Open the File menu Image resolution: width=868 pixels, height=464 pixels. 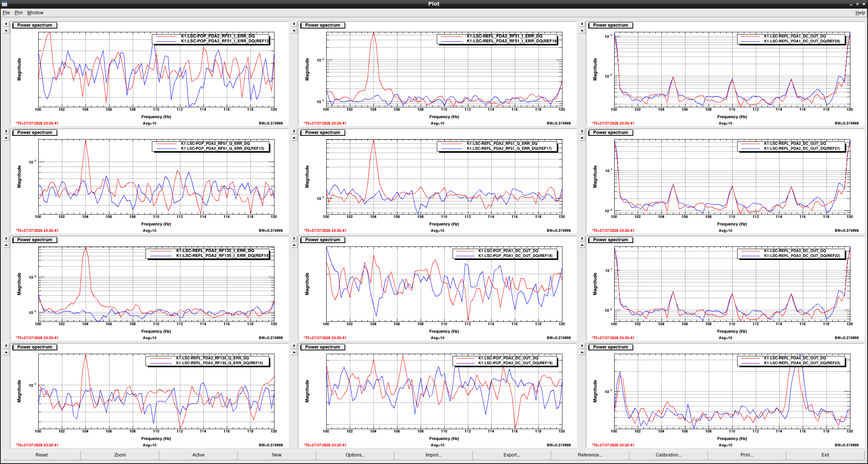coord(6,13)
